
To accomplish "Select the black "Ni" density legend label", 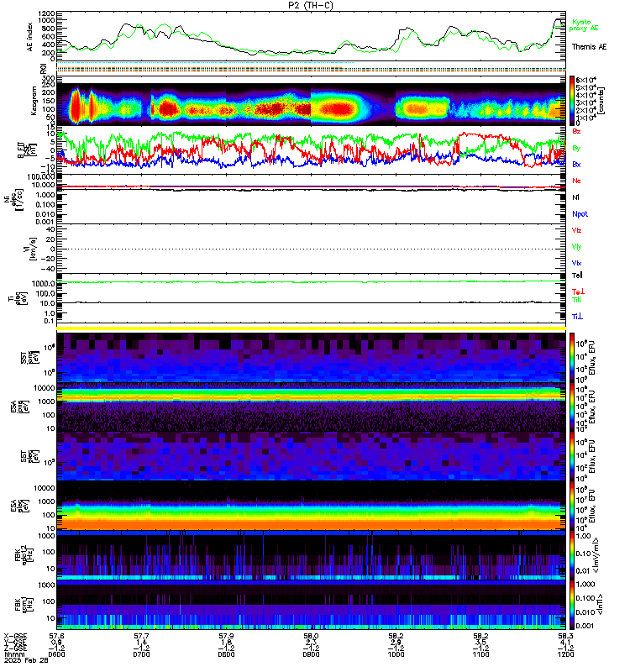I will coord(575,197).
